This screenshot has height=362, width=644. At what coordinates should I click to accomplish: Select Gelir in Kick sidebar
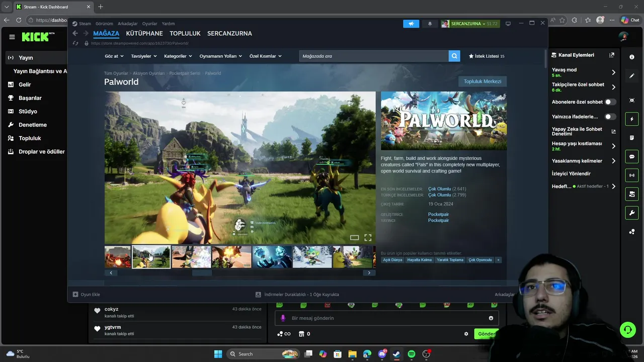[25, 84]
